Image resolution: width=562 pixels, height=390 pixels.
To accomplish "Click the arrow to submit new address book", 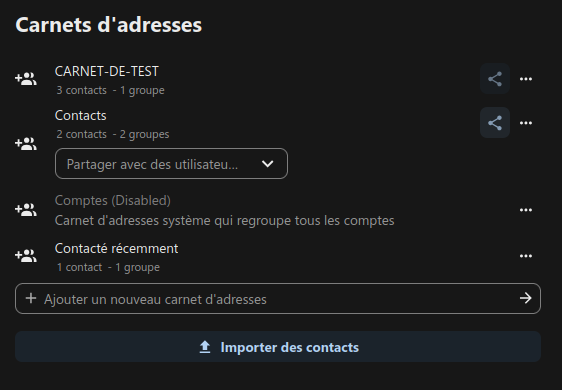I will (525, 298).
